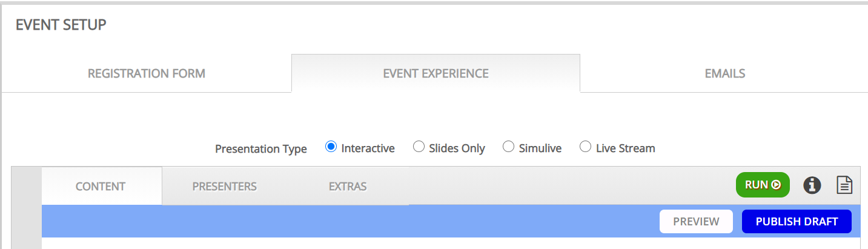Click the Simulive label text
868x249 pixels.
coord(540,148)
